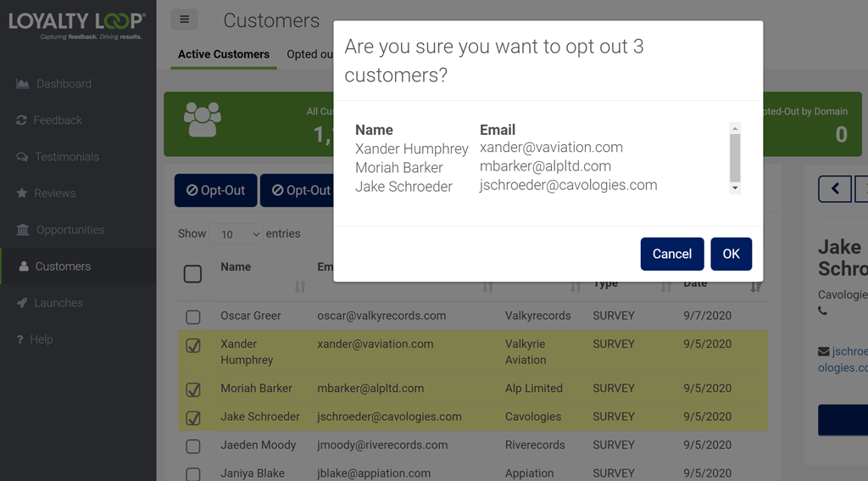Click the All Customers group icon
868x481 pixels.
coord(203,120)
